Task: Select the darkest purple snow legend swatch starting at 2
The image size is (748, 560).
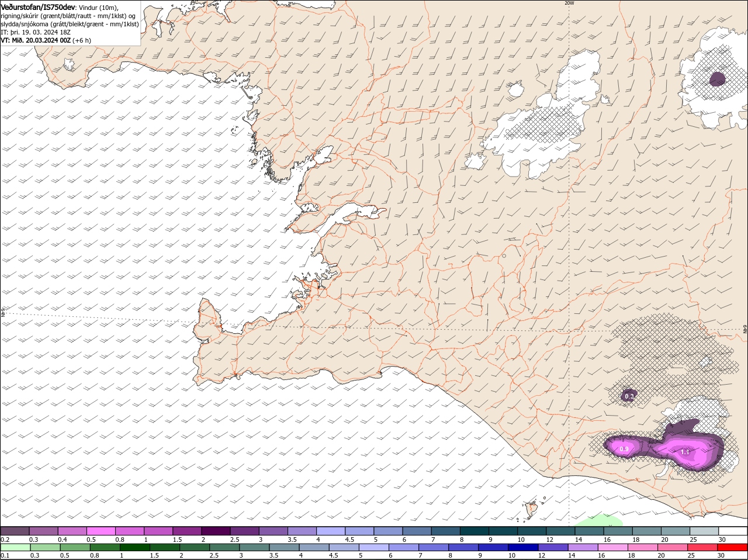Action: tap(216, 531)
